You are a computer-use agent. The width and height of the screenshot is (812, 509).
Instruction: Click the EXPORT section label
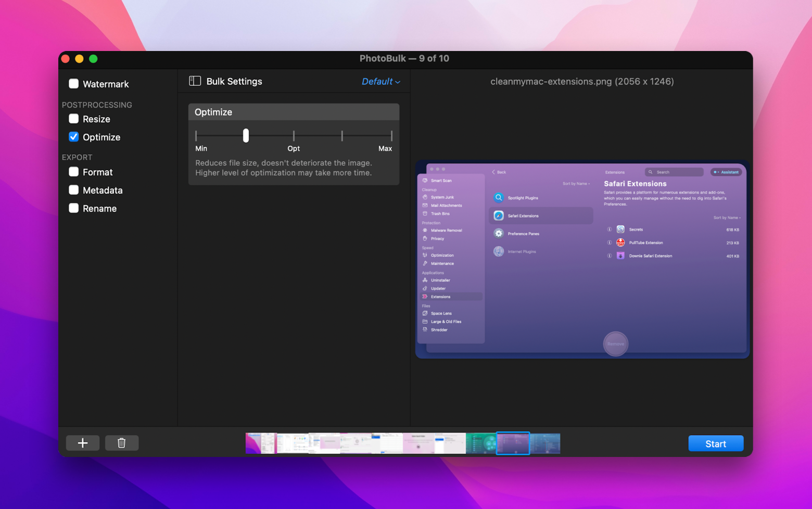click(x=77, y=157)
